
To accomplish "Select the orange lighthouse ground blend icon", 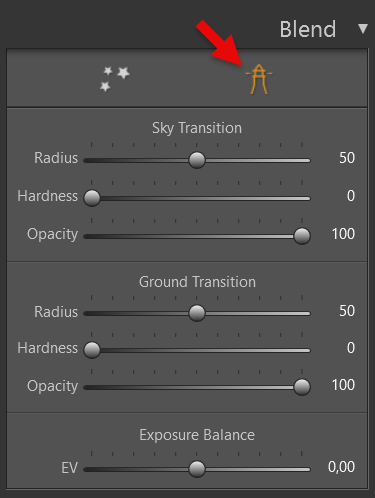I will coord(259,79).
